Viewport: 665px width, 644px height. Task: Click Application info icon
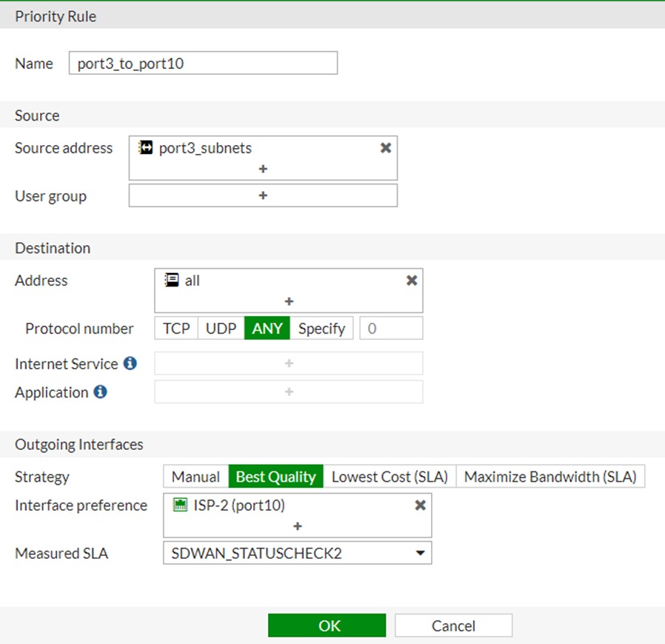100,392
